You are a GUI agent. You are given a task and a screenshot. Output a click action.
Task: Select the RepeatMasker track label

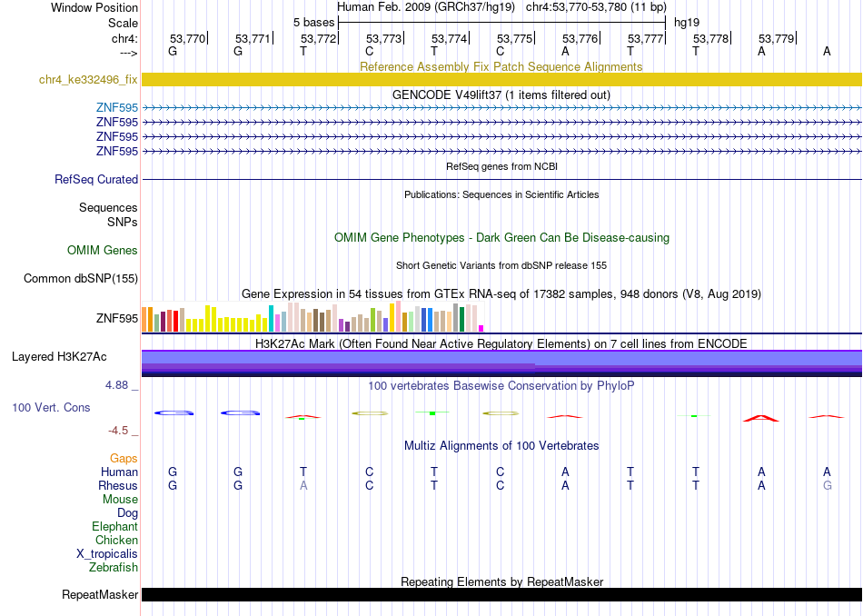point(100,594)
